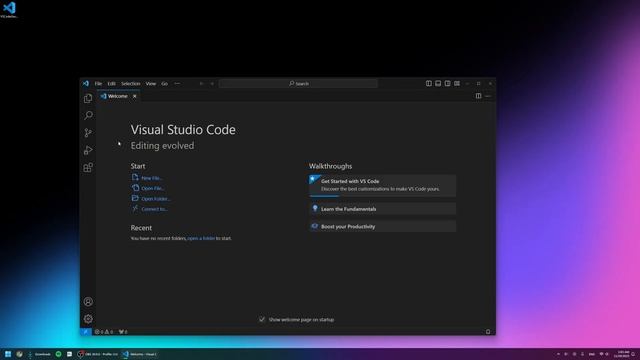Viewport: 640px width, 360px height.
Task: Open the editor more actions ellipsis
Action: click(x=488, y=96)
